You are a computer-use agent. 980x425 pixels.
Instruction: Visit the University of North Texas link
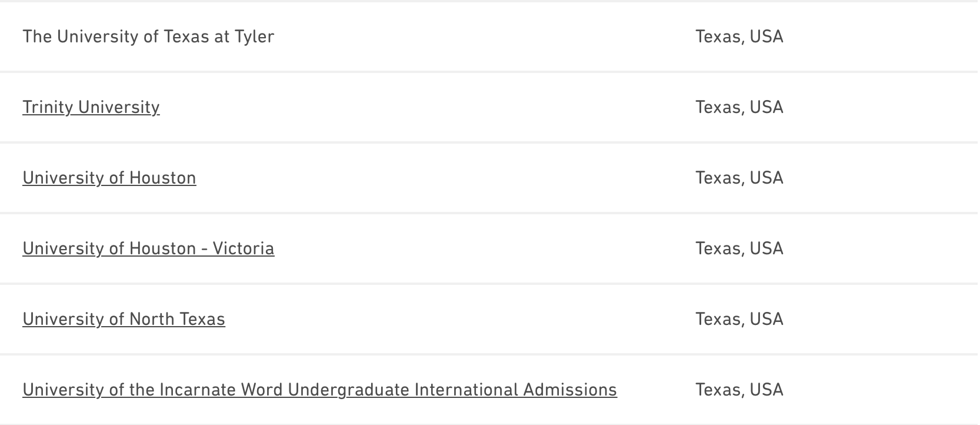pos(124,319)
